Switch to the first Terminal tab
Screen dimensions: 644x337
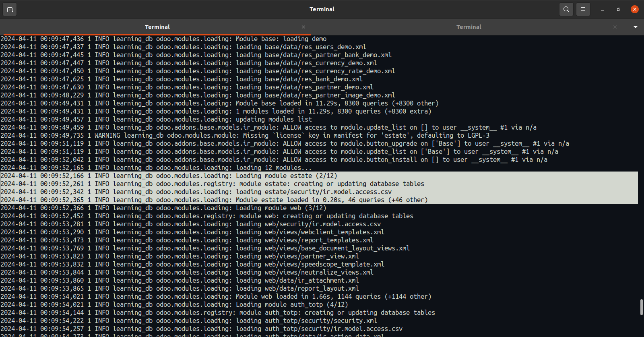(157, 27)
